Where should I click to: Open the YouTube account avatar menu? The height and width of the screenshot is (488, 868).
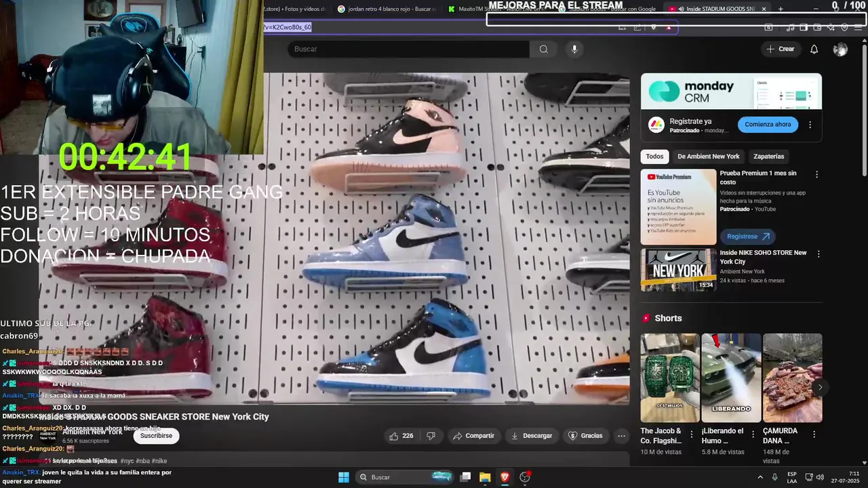click(x=840, y=49)
